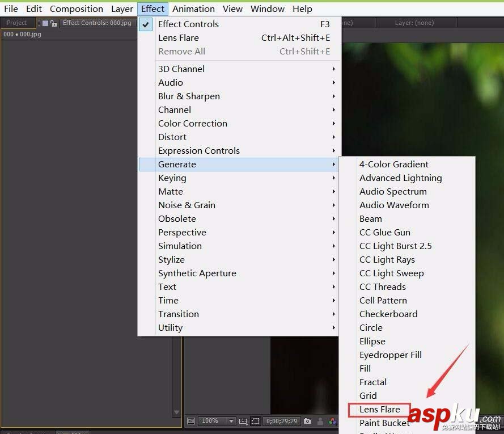Expand the Distort effects submenu

click(x=172, y=137)
